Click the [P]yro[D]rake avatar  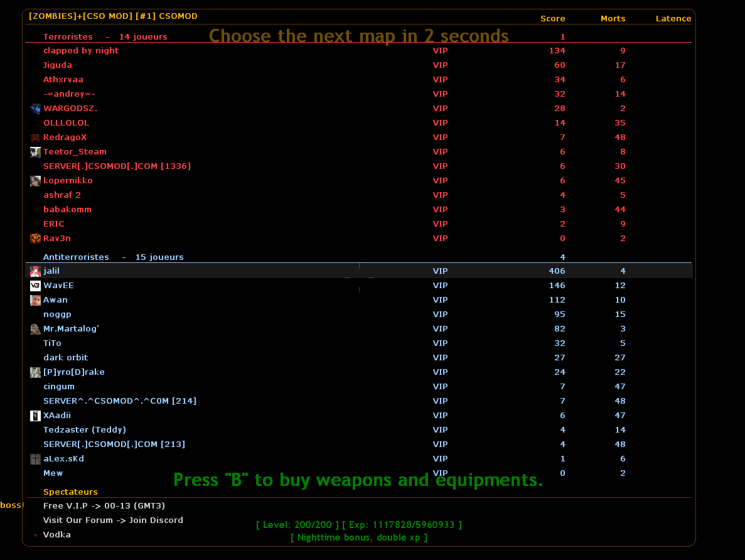click(35, 372)
